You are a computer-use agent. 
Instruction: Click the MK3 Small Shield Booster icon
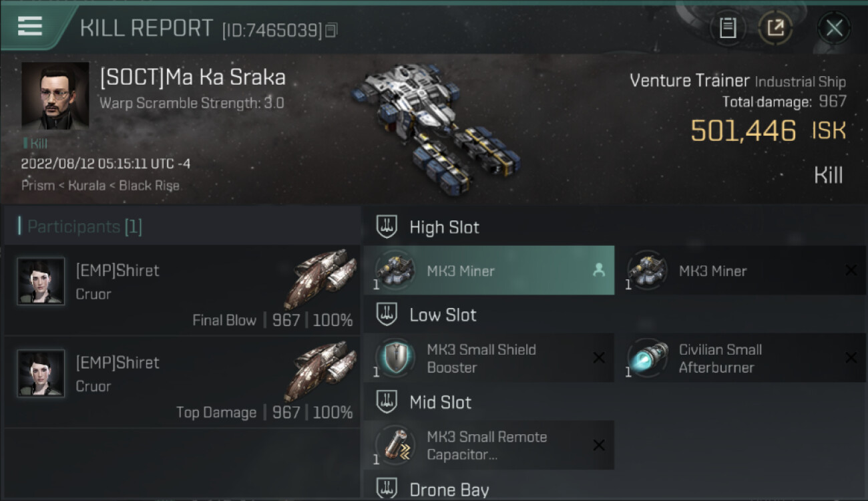click(395, 358)
